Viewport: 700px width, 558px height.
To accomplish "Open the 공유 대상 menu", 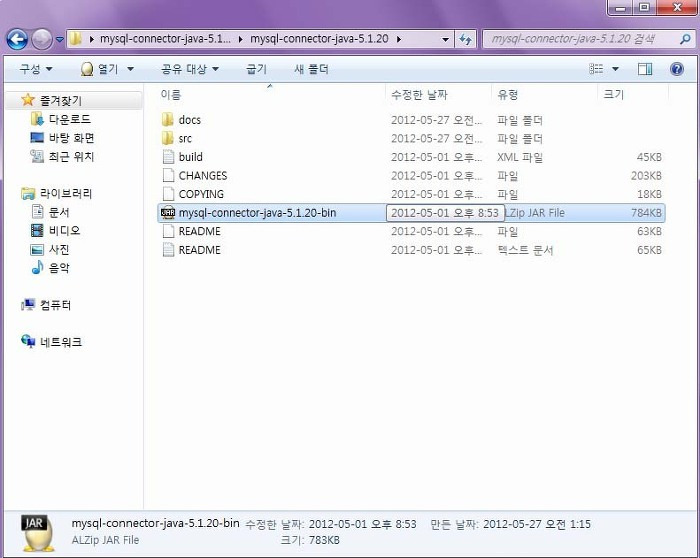I will click(190, 69).
